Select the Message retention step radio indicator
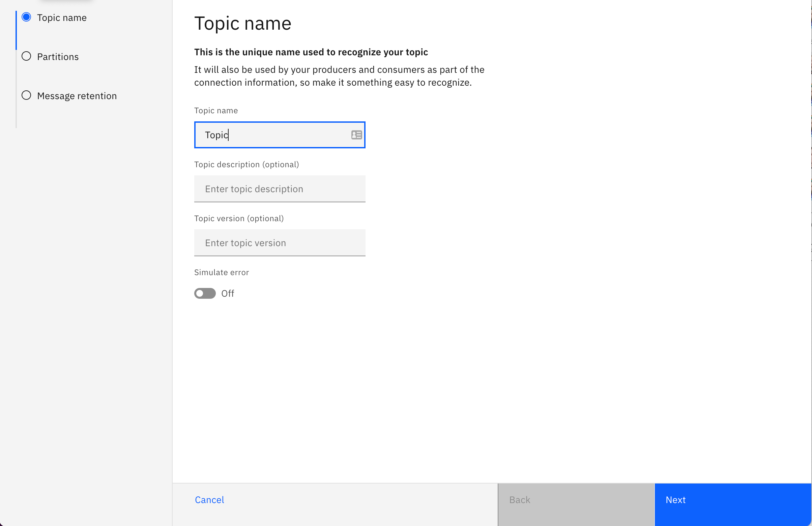This screenshot has height=526, width=812. 26,95
